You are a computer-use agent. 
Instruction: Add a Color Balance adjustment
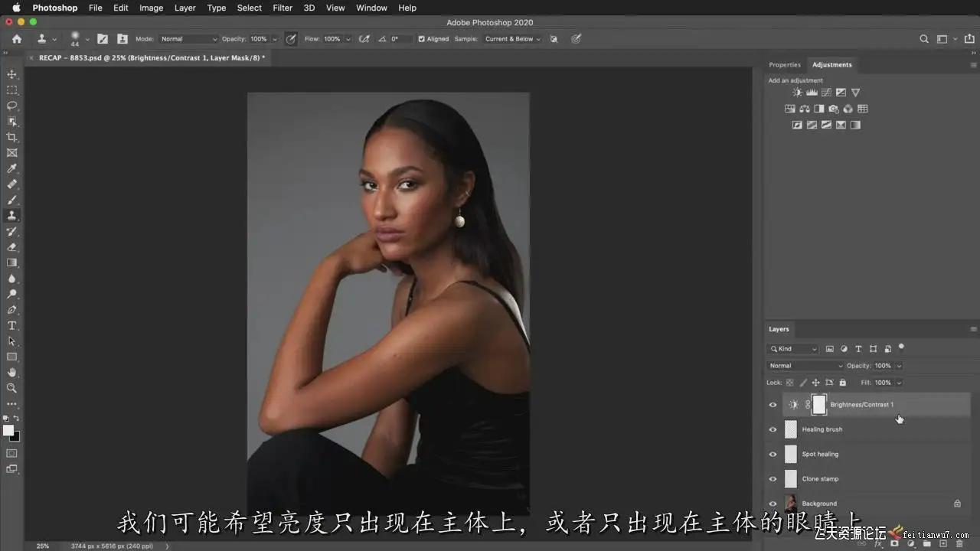(x=805, y=109)
